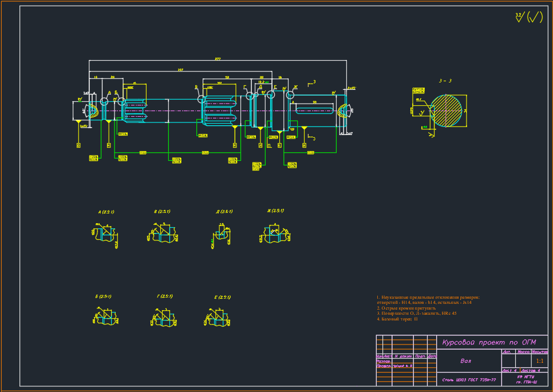The image size is (553, 392).
Task: Click the orange technical requirements notes text
Action: click(x=428, y=308)
